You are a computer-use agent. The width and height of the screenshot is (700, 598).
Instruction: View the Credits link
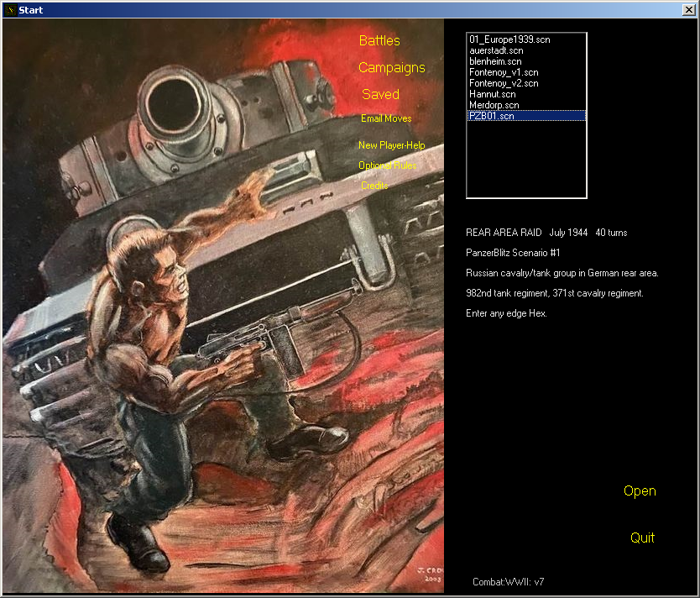click(x=374, y=186)
